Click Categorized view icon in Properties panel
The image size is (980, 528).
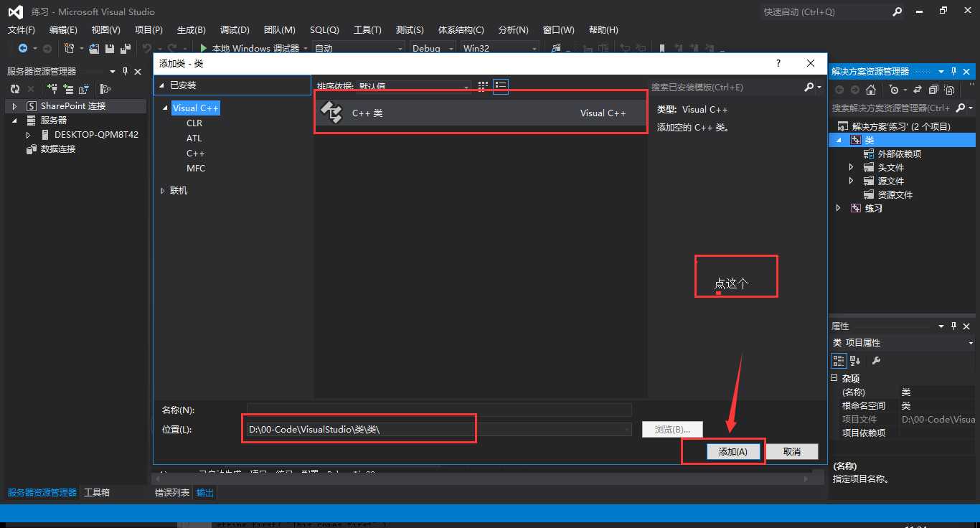click(x=839, y=360)
